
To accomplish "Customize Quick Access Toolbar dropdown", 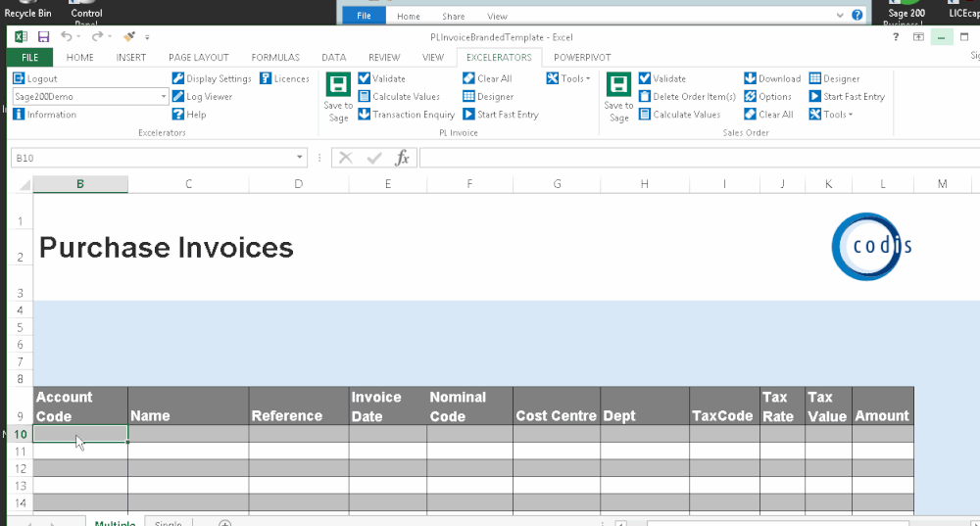I will pos(148,37).
